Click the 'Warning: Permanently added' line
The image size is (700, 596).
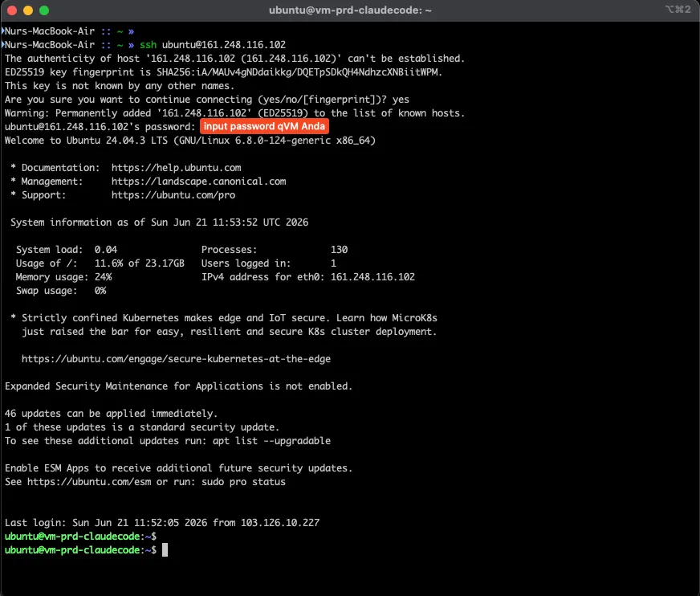(x=235, y=113)
